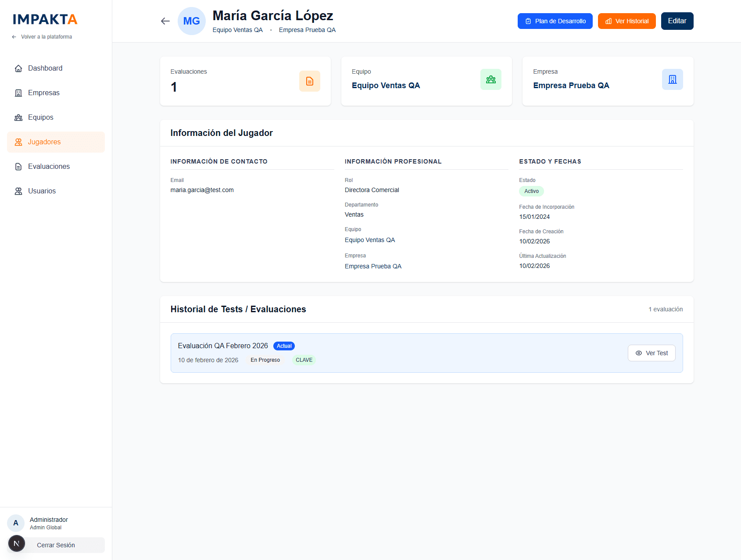Click the MG avatar circle
This screenshot has height=560, width=741.
[191, 21]
